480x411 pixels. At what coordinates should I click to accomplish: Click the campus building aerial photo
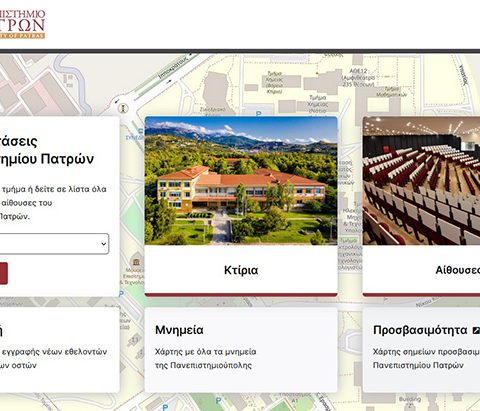241,180
